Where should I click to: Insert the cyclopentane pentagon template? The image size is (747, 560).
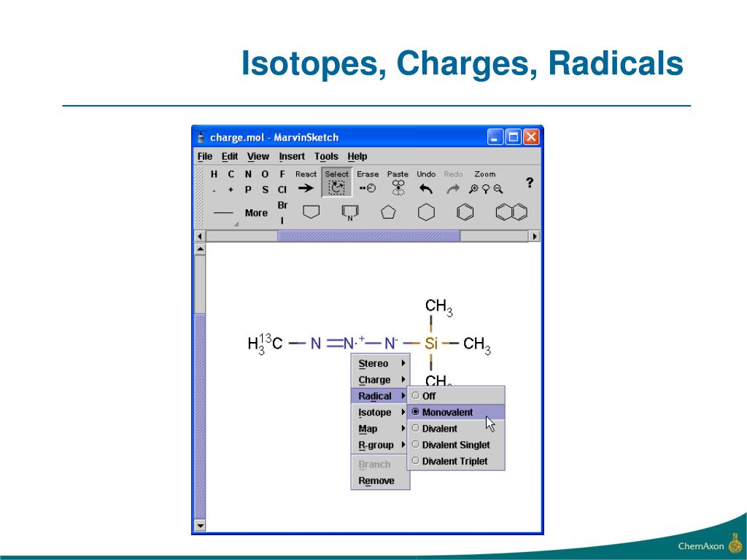pyautogui.click(x=388, y=212)
